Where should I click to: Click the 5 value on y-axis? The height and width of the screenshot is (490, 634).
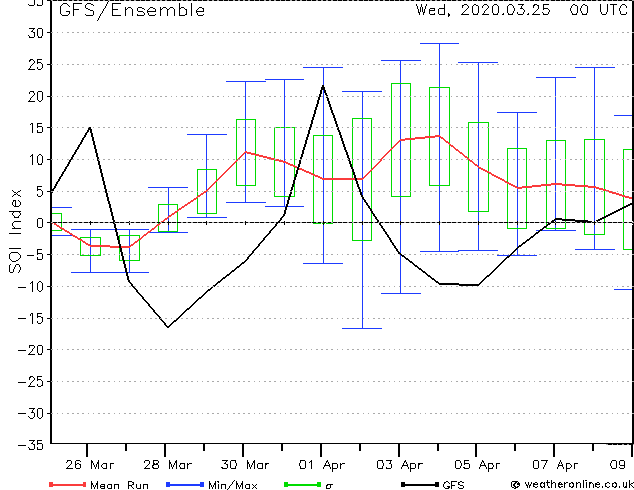40,191
